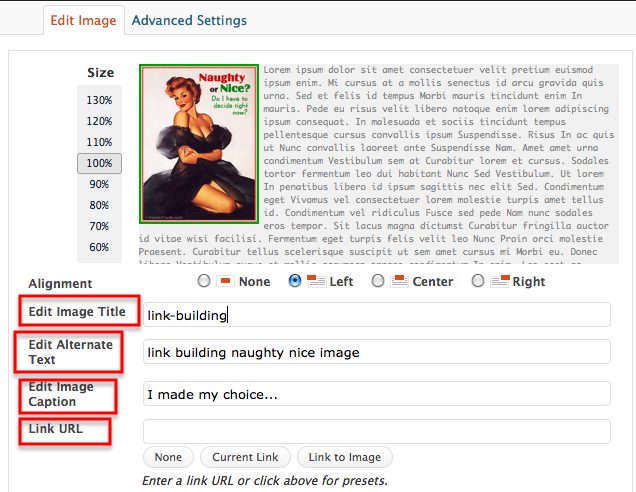Click the 'Size' heading
Image resolution: width=636 pixels, height=492 pixels.
pyautogui.click(x=101, y=73)
